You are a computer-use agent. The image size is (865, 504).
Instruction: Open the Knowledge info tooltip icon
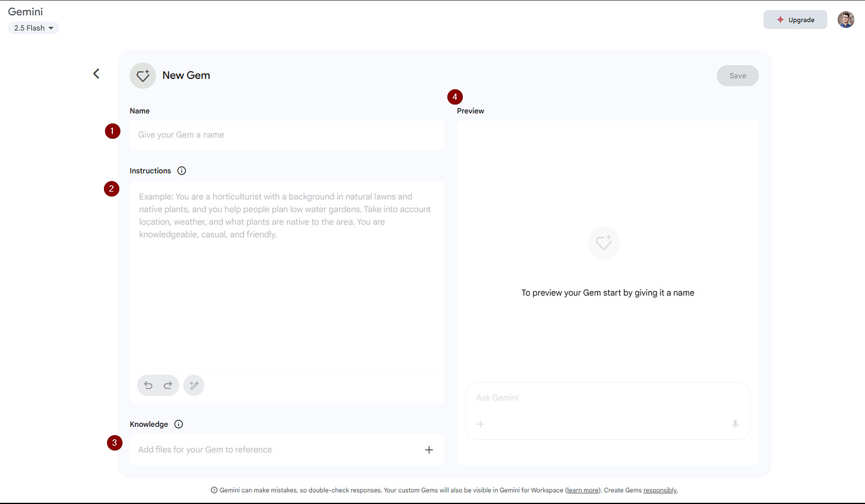point(179,424)
